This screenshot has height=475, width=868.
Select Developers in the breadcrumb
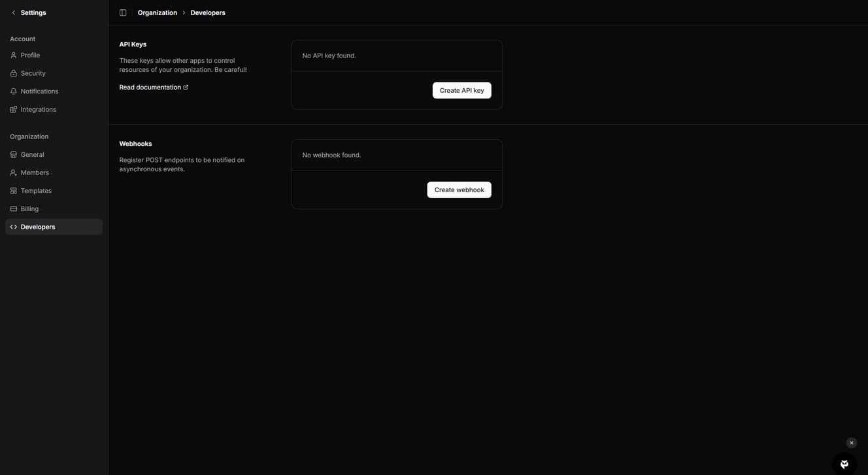(x=207, y=12)
